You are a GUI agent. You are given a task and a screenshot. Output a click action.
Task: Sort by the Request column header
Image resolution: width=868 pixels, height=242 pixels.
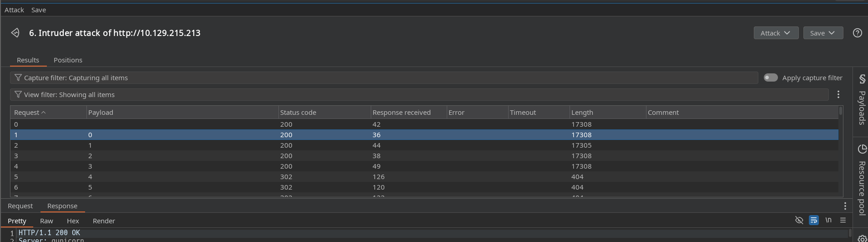point(48,112)
